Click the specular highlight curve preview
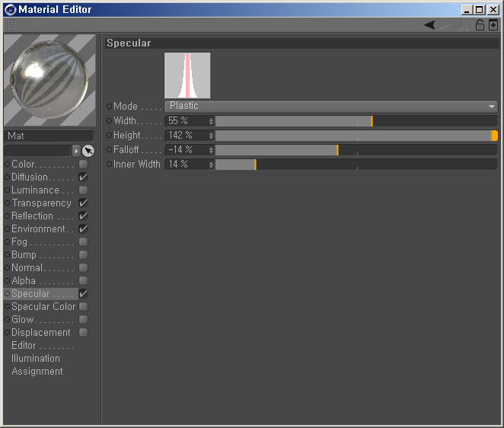Image resolution: width=504 pixels, height=428 pixels. point(187,75)
